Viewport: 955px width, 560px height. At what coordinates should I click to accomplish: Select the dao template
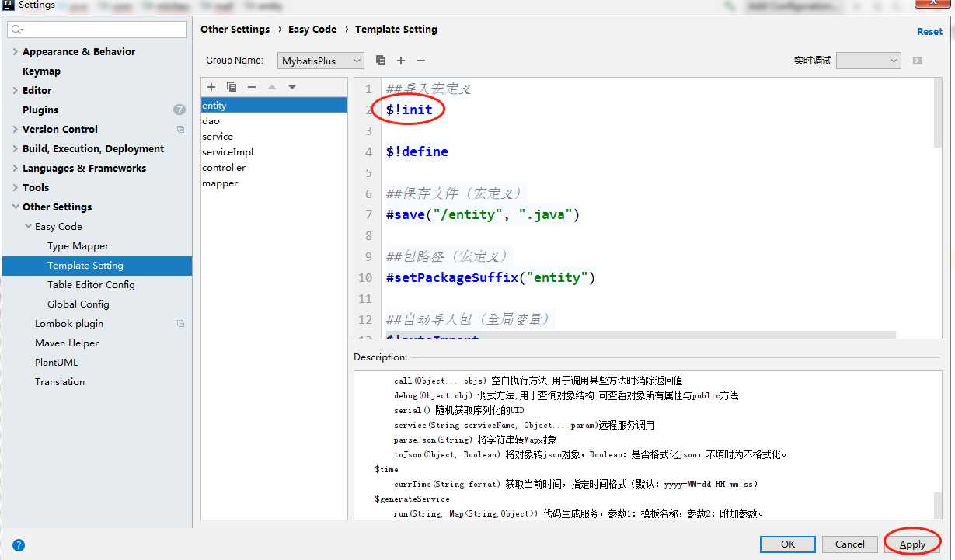[x=274, y=121]
